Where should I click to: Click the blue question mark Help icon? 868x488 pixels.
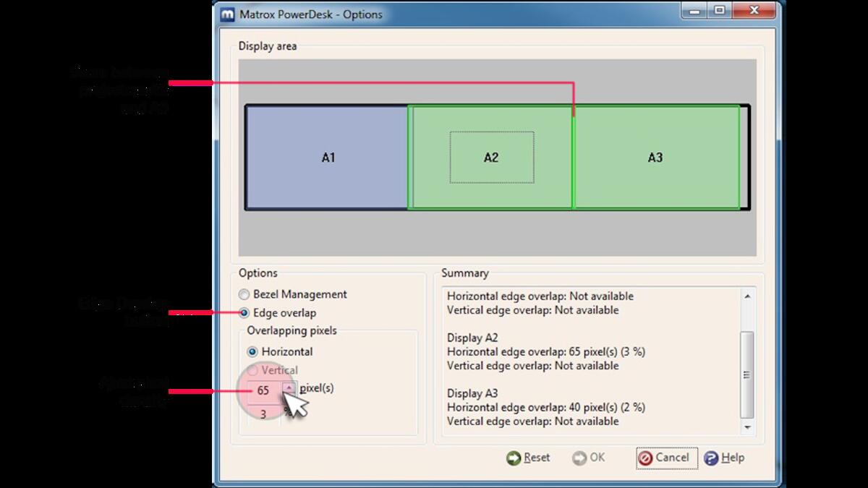click(x=711, y=458)
